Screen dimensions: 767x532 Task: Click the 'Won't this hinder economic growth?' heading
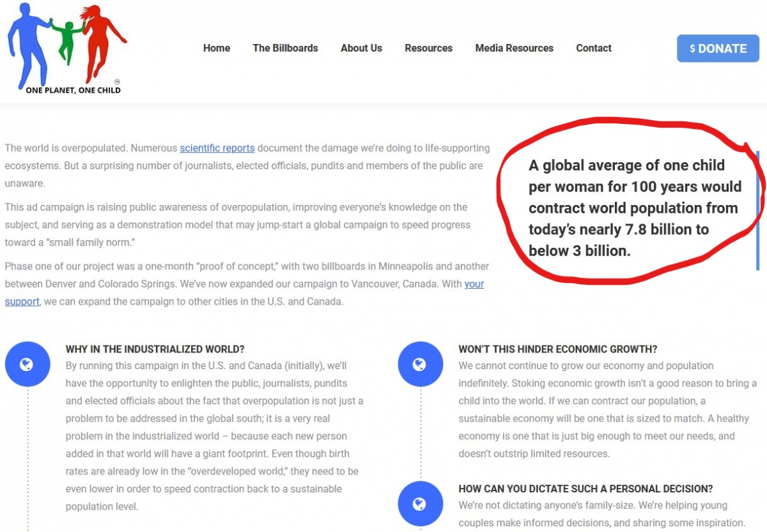[557, 349]
